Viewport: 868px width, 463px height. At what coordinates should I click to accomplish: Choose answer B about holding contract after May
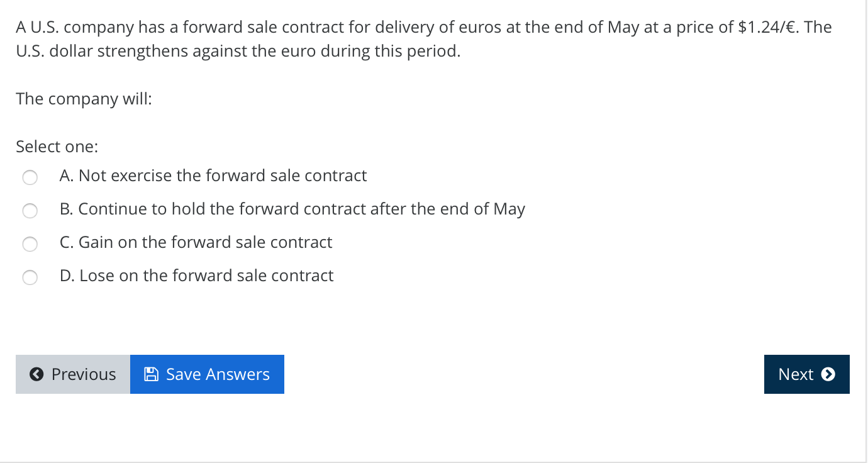click(292, 209)
